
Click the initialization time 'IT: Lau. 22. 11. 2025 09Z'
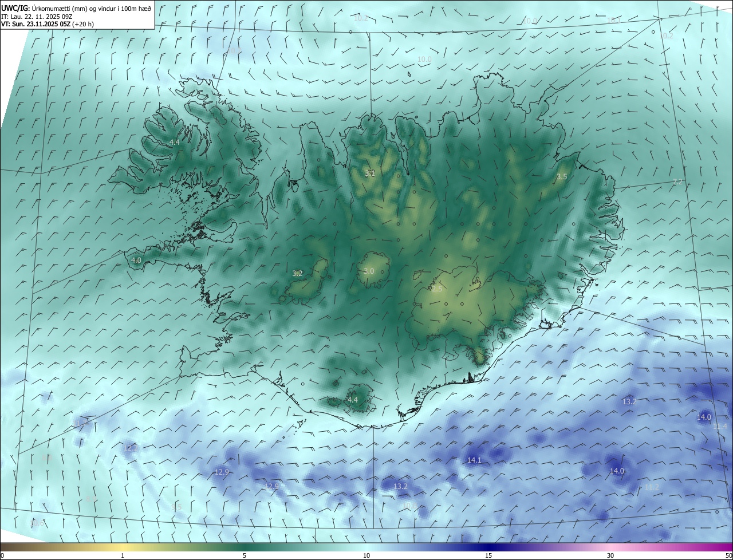point(36,16)
